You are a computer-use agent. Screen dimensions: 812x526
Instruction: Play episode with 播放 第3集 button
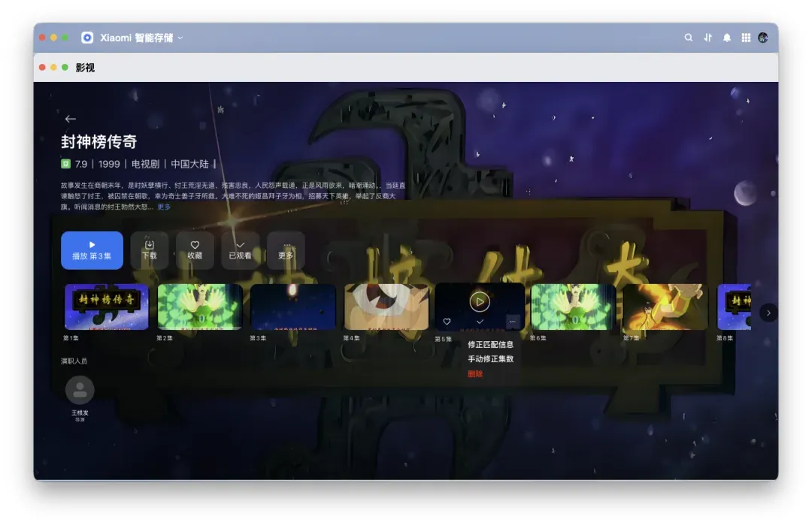(x=92, y=250)
